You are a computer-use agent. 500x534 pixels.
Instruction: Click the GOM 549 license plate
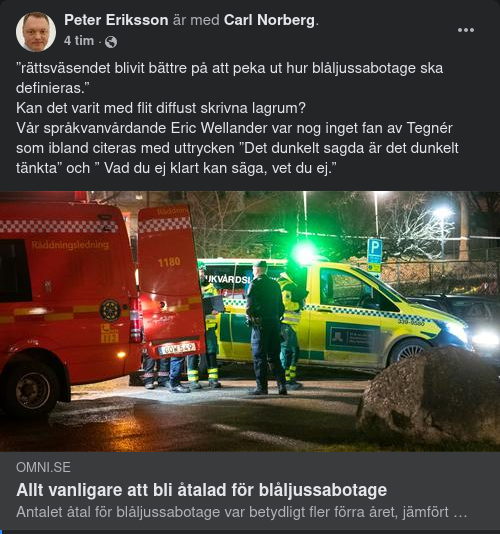pos(177,348)
